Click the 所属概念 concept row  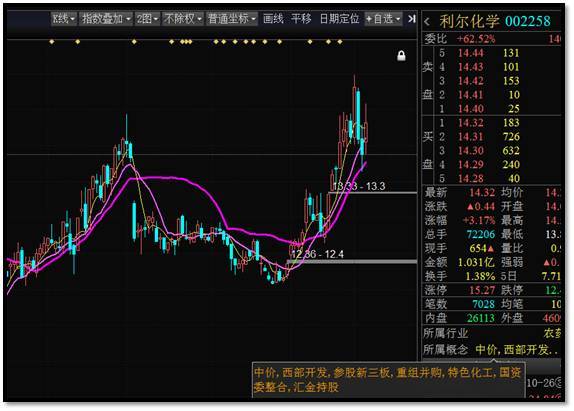pyautogui.click(x=492, y=350)
